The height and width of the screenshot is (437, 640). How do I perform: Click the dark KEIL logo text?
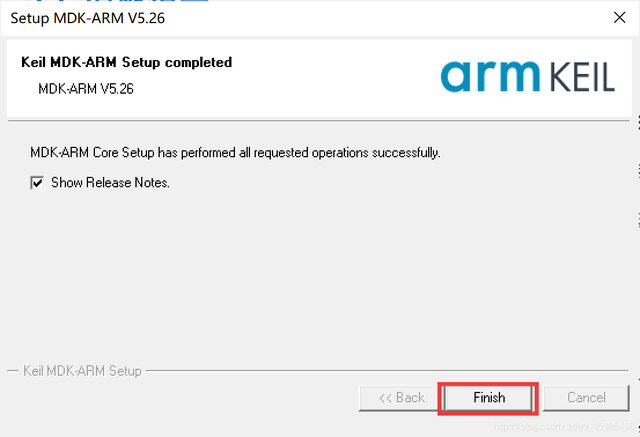pos(582,77)
